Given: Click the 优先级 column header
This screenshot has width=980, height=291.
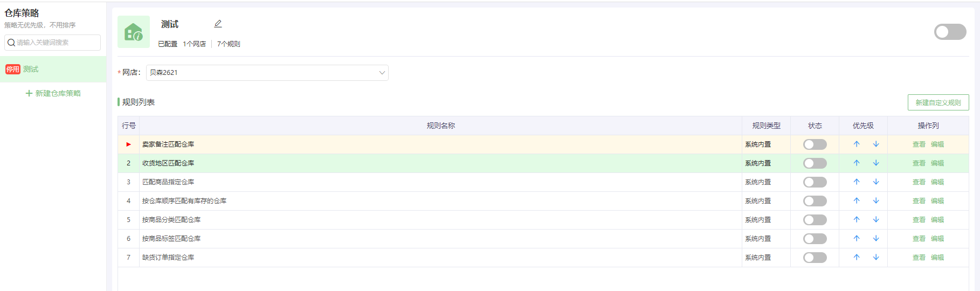Looking at the screenshot, I should (863, 126).
